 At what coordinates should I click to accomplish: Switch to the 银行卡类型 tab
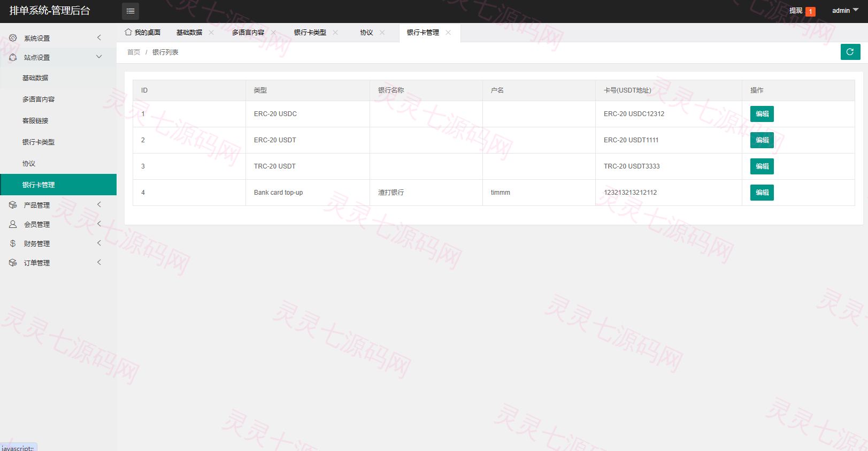[310, 33]
